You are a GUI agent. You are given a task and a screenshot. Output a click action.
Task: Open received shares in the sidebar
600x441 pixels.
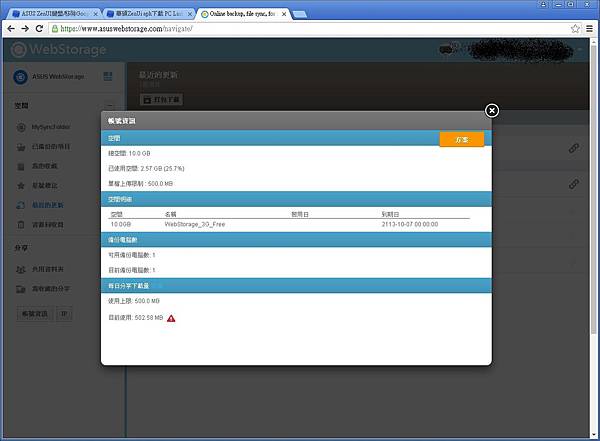point(51,289)
